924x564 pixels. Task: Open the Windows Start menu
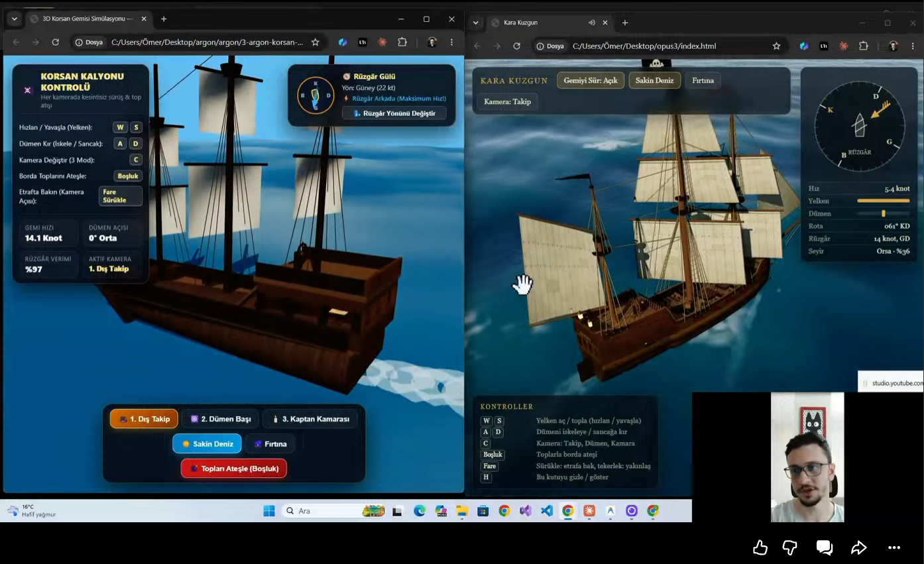click(x=269, y=511)
